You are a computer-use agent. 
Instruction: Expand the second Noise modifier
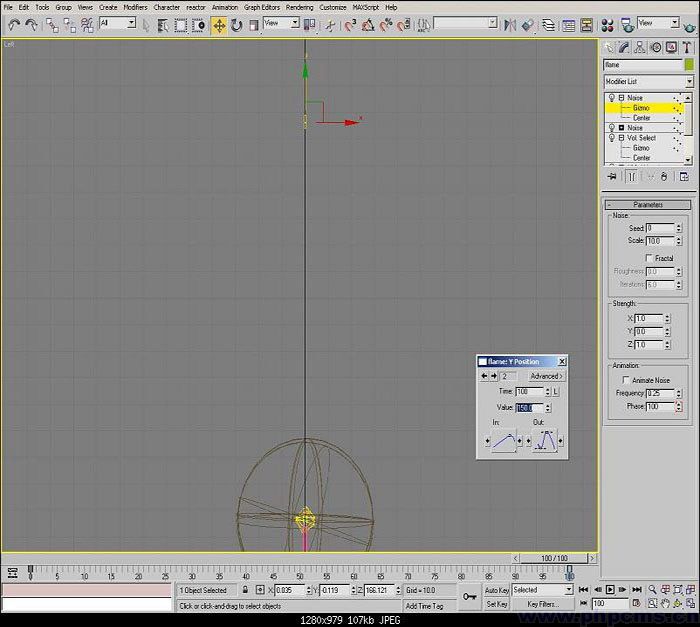pyautogui.click(x=621, y=128)
